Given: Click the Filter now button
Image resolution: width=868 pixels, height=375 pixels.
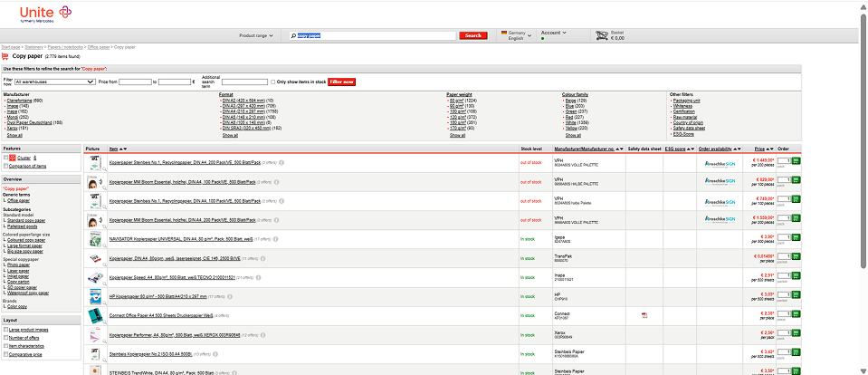Looking at the screenshot, I should [341, 82].
